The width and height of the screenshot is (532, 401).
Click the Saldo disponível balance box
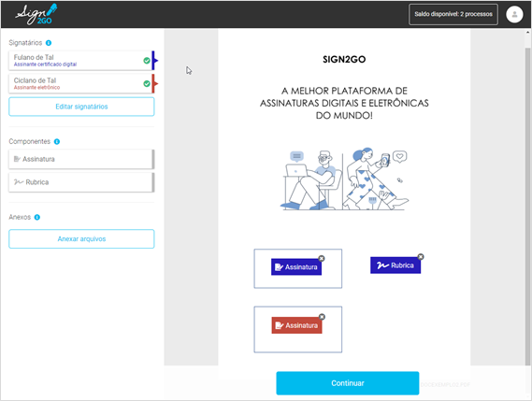(x=453, y=14)
